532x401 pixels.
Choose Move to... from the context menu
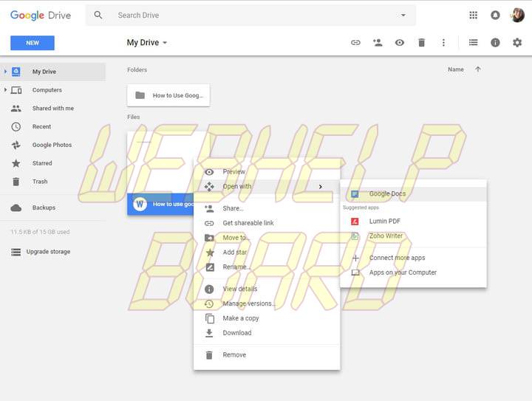[267, 238]
